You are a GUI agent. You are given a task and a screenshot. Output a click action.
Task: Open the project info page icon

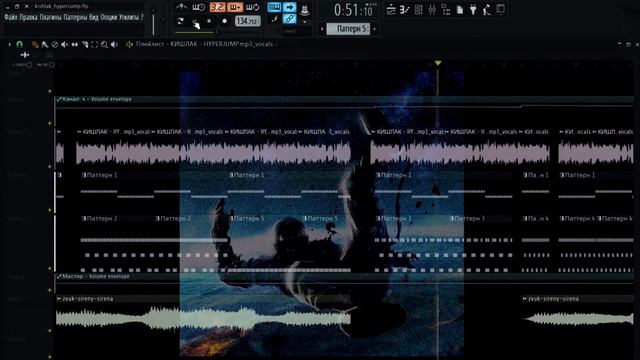pos(460,10)
